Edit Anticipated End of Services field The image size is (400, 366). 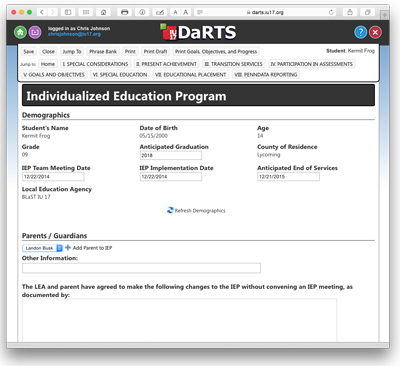(x=288, y=177)
